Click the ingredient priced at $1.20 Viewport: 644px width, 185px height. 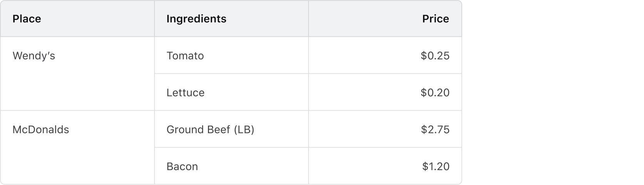[182, 167]
